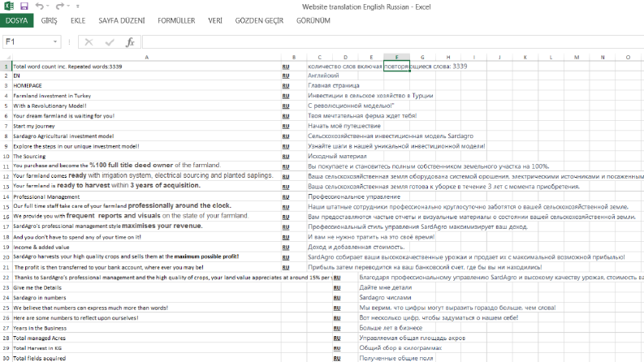Select 'Income & added value' cell
The width and height of the screenshot is (644, 362).
click(x=147, y=247)
